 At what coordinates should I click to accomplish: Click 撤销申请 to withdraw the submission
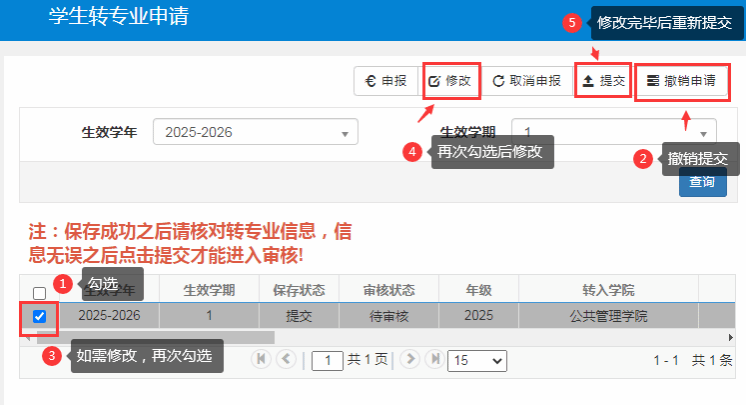[681, 81]
